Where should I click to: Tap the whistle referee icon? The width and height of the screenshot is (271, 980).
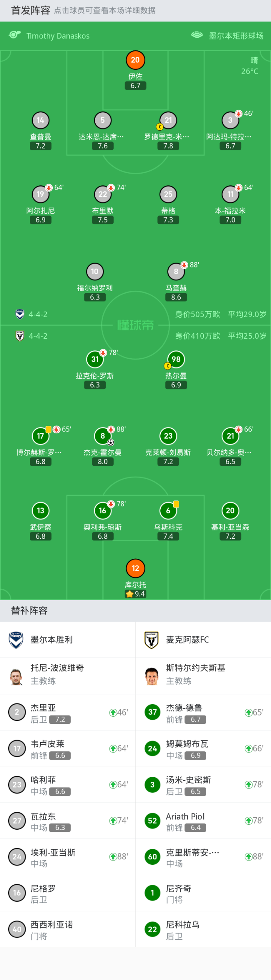click(x=15, y=35)
